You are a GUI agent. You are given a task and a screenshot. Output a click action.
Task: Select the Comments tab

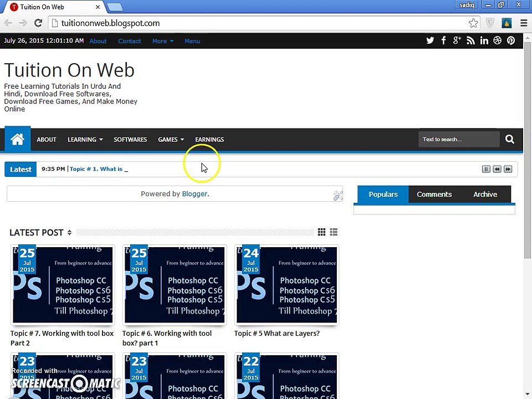tap(434, 194)
